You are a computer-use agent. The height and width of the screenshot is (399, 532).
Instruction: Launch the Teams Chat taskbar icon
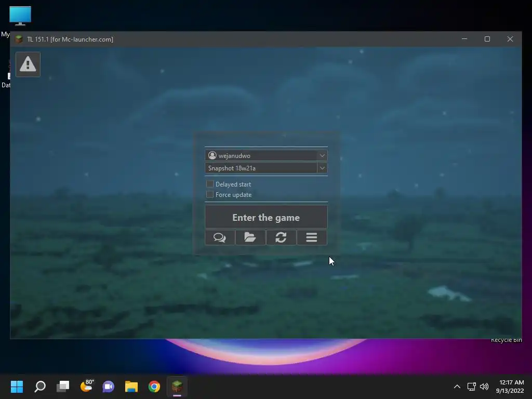tap(109, 387)
